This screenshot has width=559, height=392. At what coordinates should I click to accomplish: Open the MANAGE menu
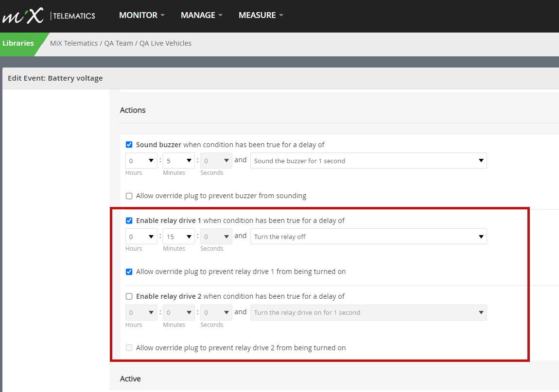201,16
